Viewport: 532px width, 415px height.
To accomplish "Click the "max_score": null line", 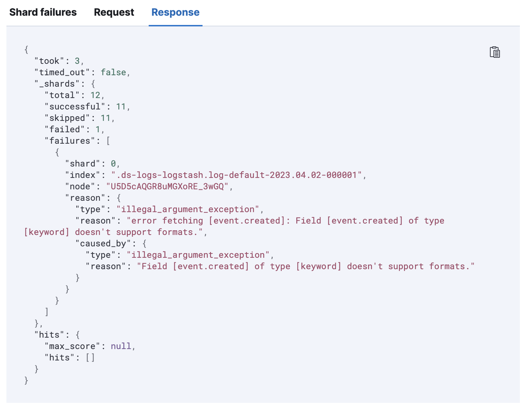I will coord(90,346).
